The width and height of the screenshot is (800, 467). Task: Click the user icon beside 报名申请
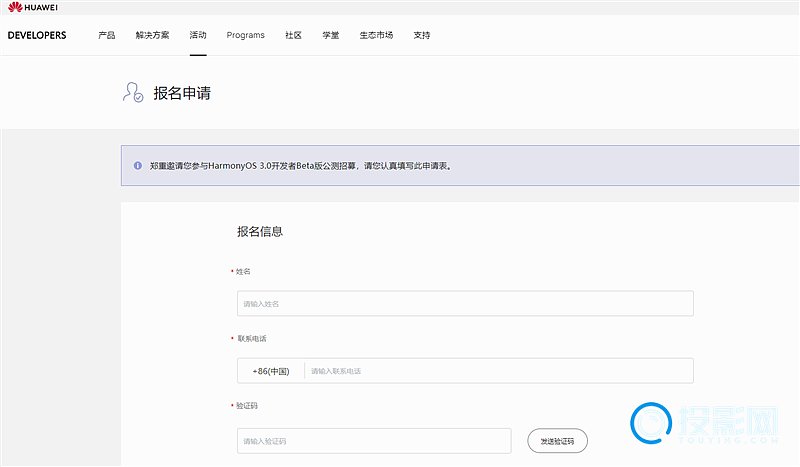tap(132, 93)
